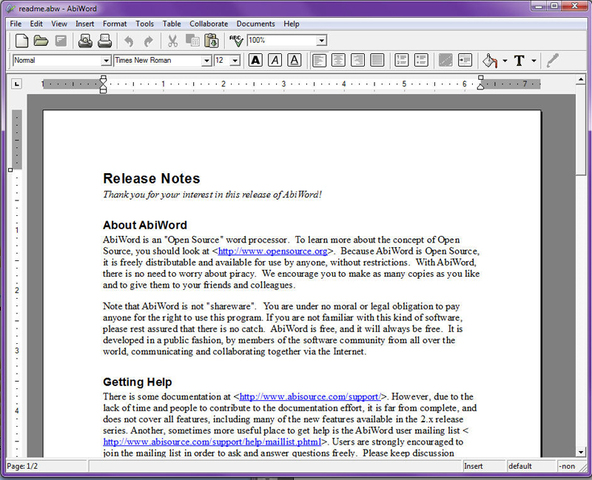Apply bulleted list formatting
Viewport: 592px width, 480px height.
point(421,60)
